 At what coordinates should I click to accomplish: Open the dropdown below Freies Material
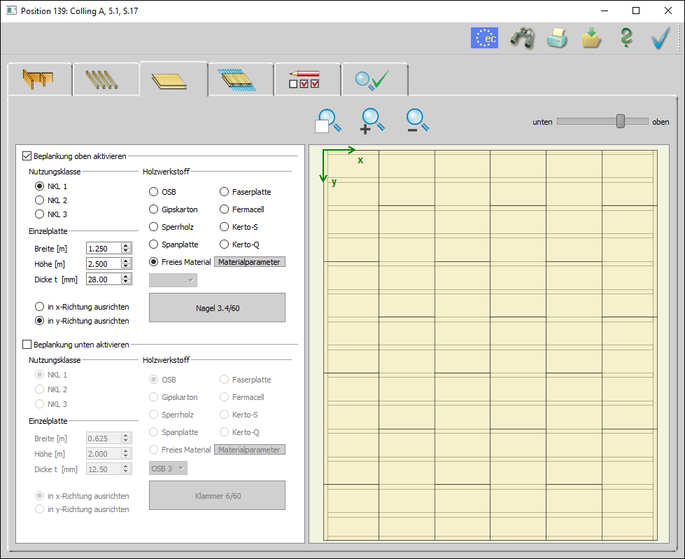[173, 280]
